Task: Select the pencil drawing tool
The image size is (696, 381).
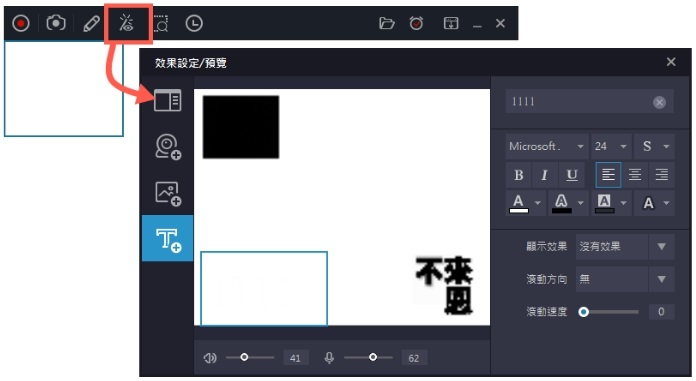Action: click(91, 23)
